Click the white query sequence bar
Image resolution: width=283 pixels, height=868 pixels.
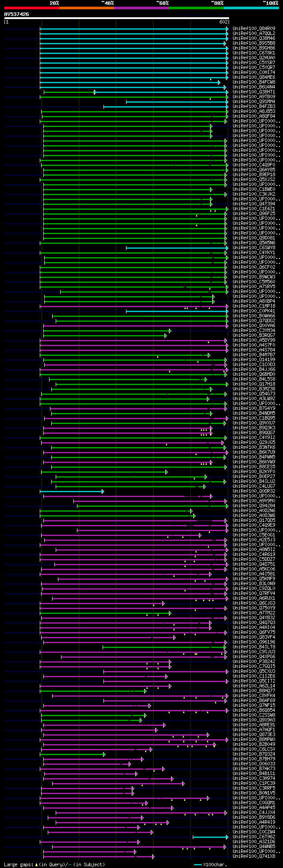pos(116,18)
